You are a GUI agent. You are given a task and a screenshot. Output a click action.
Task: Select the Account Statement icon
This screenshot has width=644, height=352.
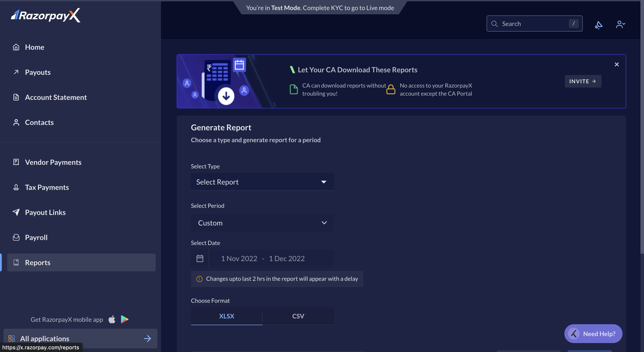pos(16,97)
